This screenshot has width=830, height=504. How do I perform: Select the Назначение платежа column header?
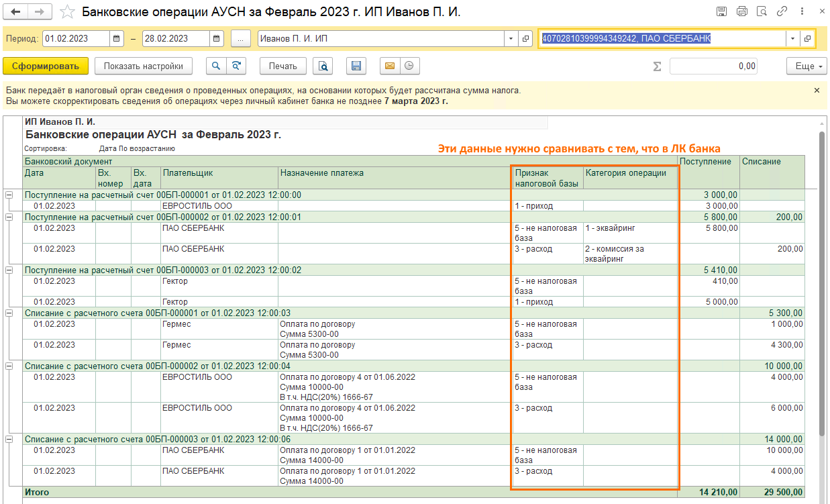coord(395,178)
